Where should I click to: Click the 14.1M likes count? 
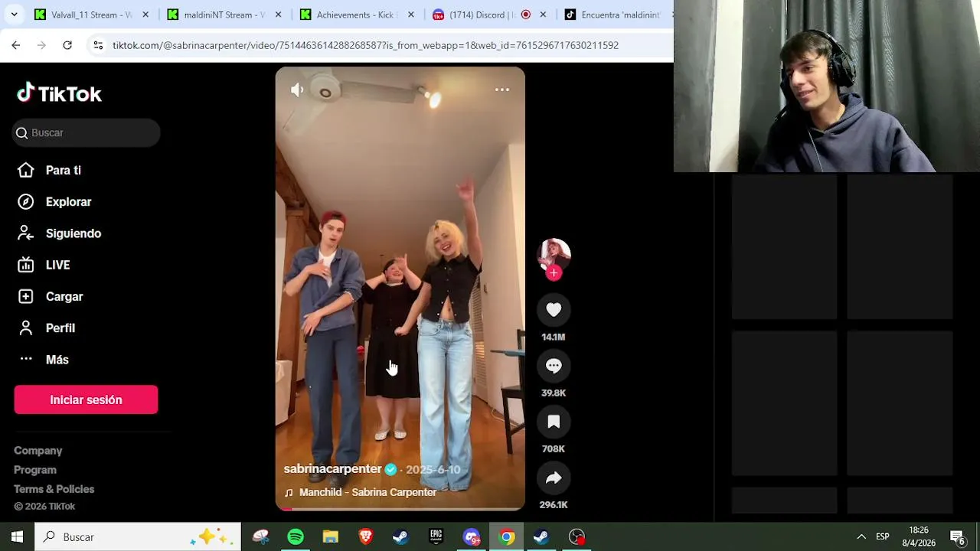pos(554,337)
